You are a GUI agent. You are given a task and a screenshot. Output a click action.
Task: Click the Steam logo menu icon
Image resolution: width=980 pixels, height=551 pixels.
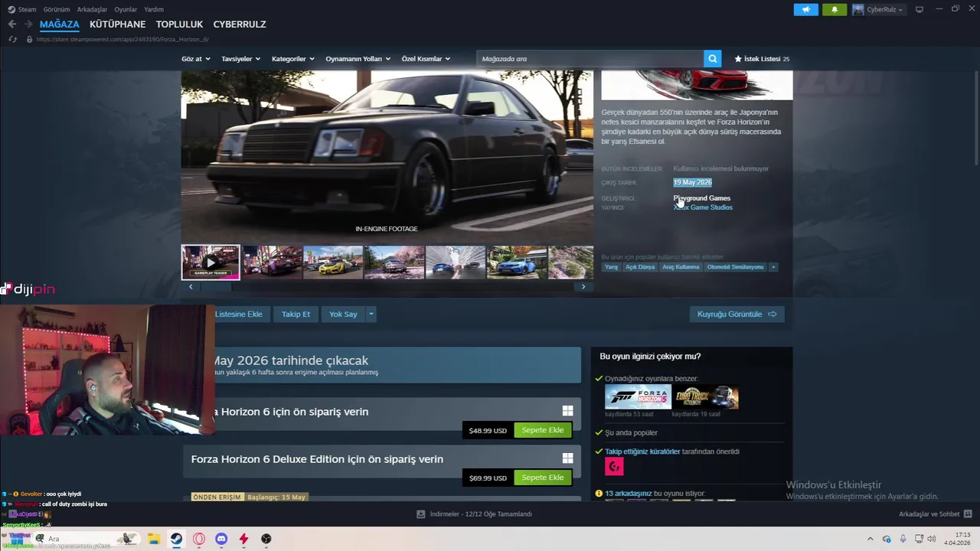(11, 9)
